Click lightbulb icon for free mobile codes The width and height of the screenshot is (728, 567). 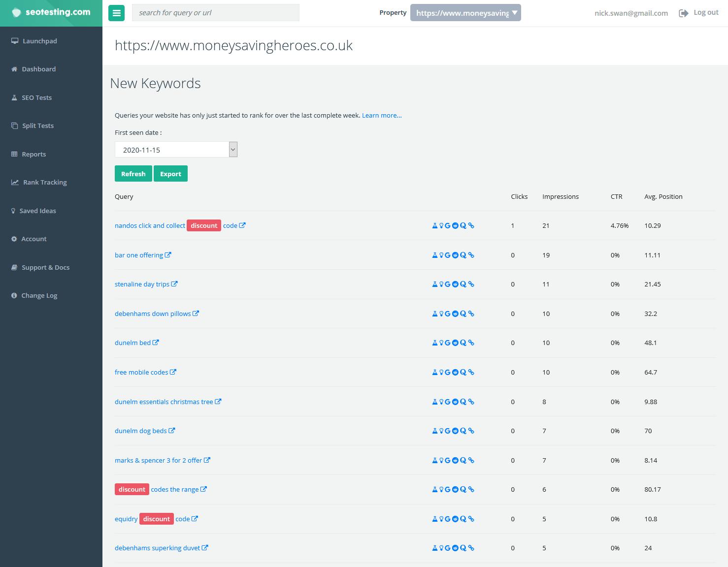point(441,372)
